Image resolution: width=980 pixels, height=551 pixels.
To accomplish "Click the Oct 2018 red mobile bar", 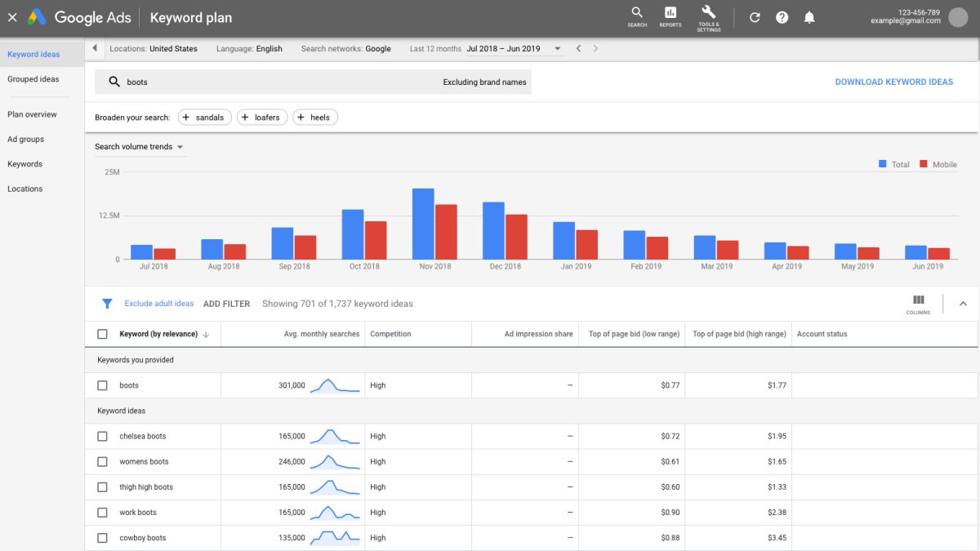I will click(x=376, y=240).
